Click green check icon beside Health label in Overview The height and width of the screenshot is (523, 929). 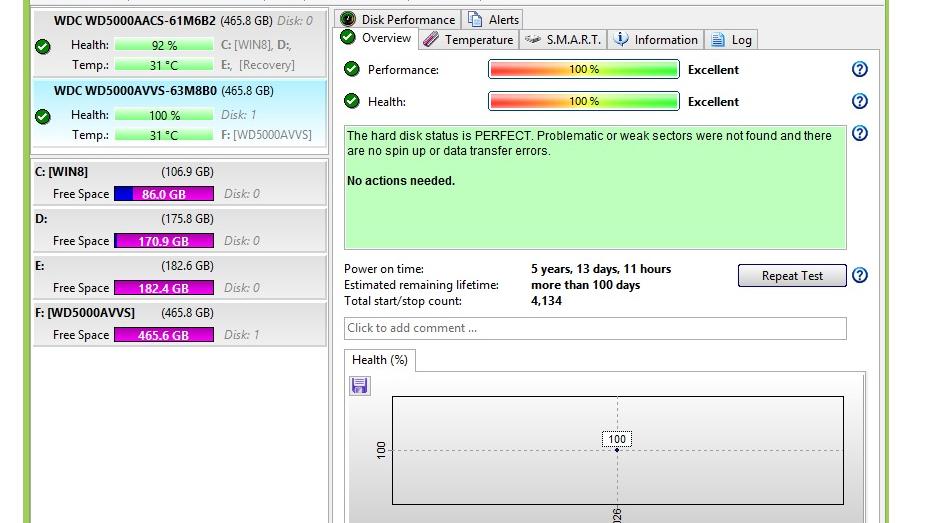[x=352, y=101]
